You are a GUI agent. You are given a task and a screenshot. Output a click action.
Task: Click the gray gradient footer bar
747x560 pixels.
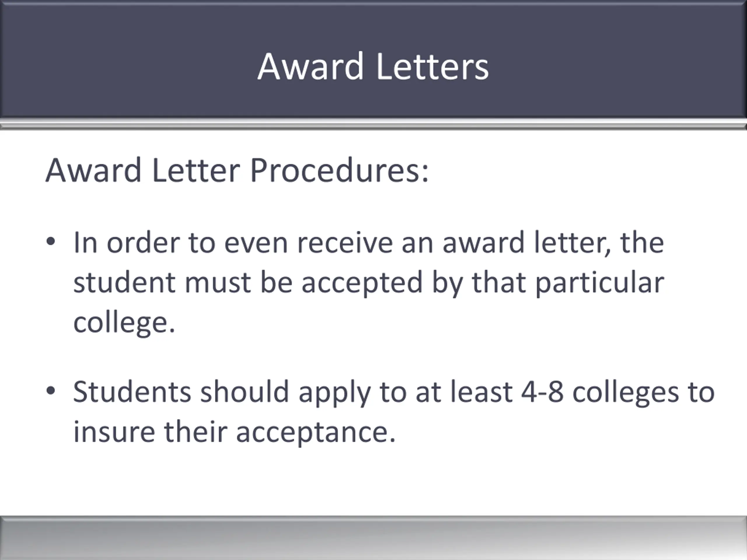[x=373, y=538]
